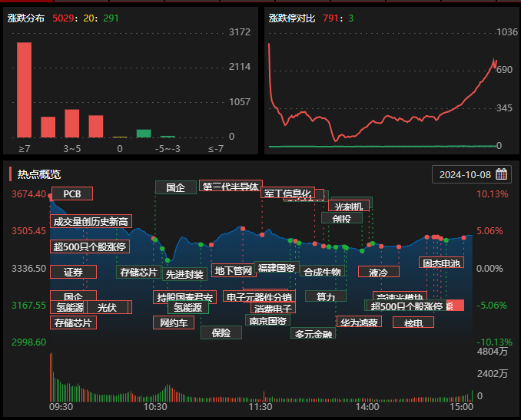Viewport: 521px width, 420px height.
Task: Select the PCB hotspot label
Action: click(72, 194)
